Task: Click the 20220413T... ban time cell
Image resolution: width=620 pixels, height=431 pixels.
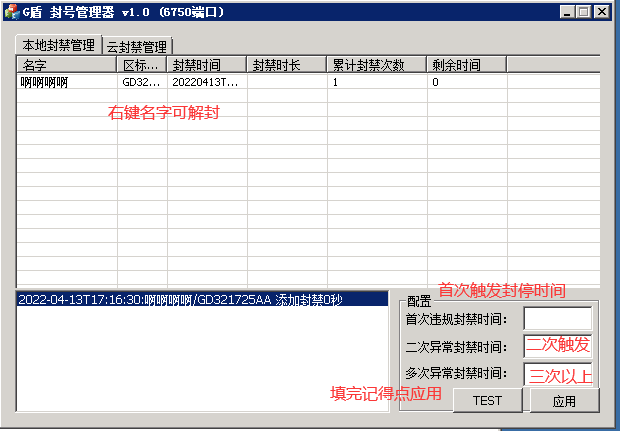Action: click(205, 82)
